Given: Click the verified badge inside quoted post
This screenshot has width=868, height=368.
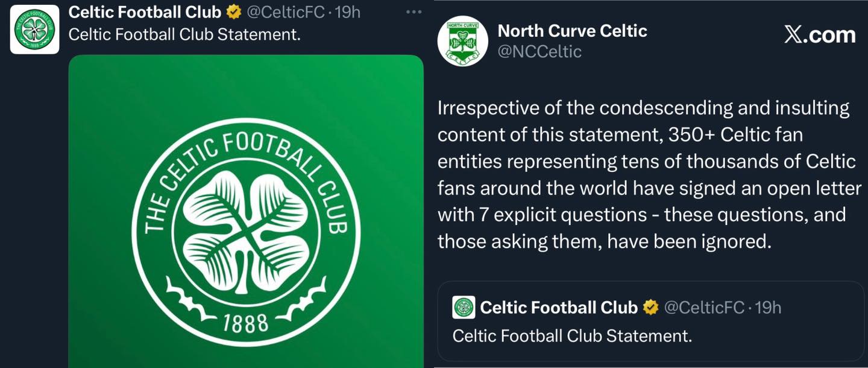Looking at the screenshot, I should 650,308.
